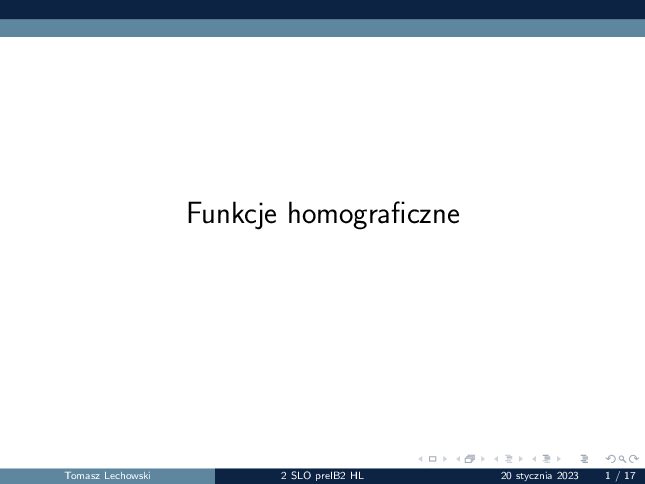Click the title Funkcje homograficzne
This screenshot has width=645, height=484.
pos(323,213)
